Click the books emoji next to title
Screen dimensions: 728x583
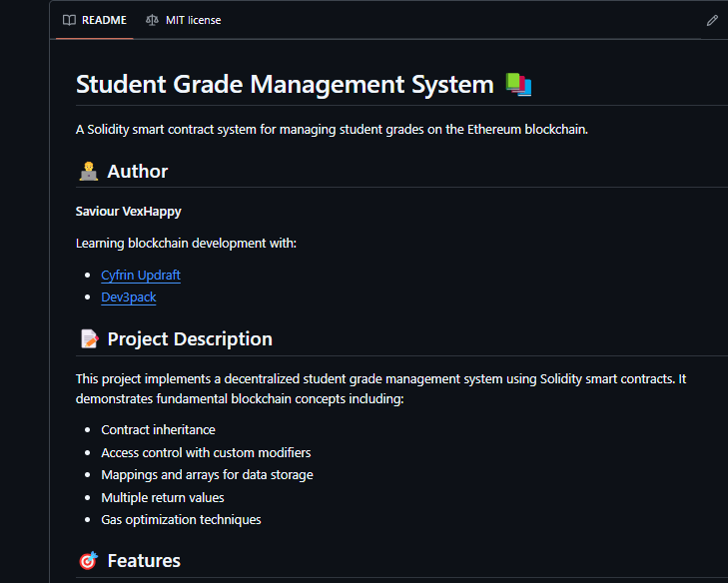(518, 85)
